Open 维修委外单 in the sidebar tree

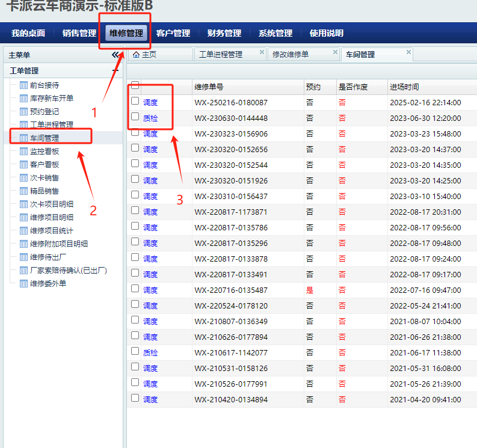pos(48,284)
